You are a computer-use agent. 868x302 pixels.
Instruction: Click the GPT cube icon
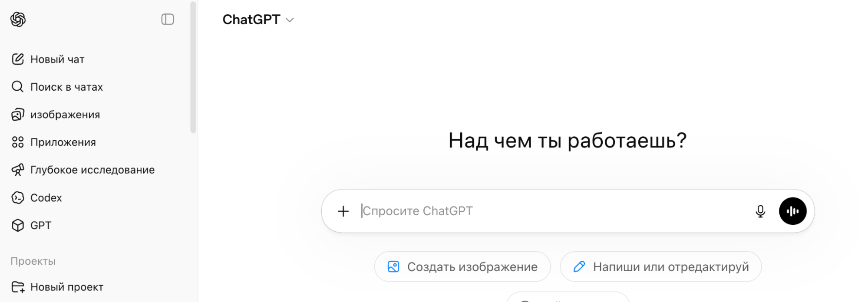[18, 225]
